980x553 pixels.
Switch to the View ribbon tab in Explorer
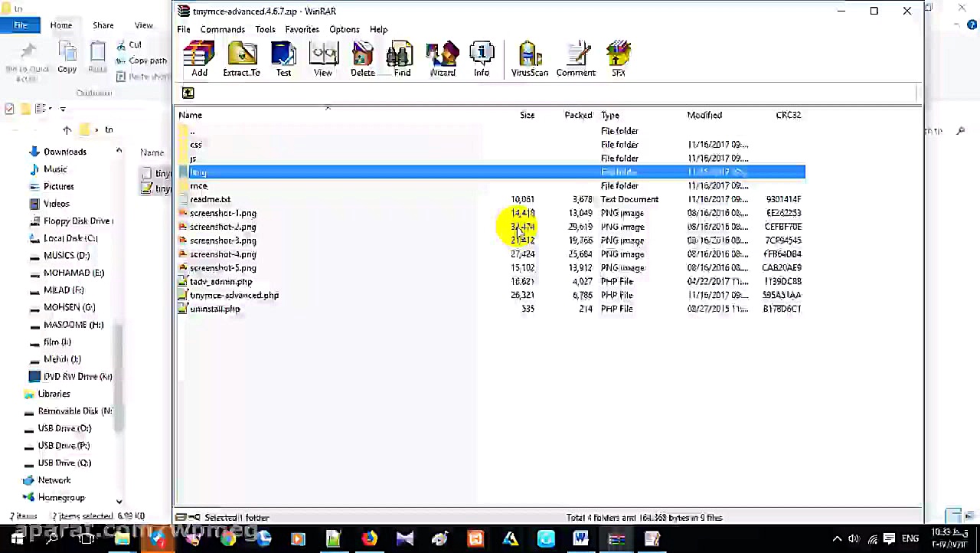click(x=144, y=25)
